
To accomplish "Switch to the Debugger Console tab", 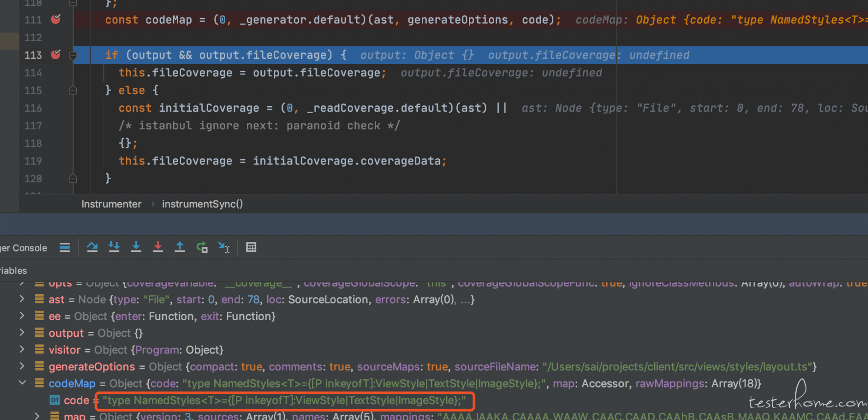I will point(24,248).
